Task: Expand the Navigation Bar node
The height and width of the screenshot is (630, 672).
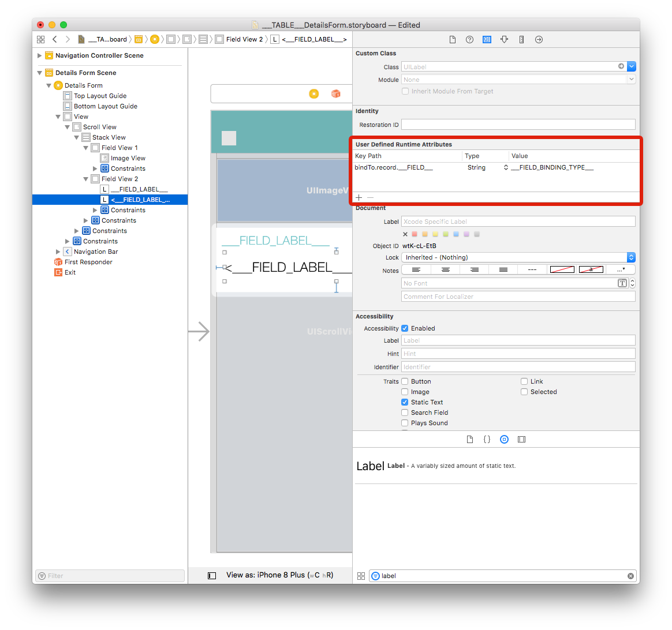Action: point(58,252)
